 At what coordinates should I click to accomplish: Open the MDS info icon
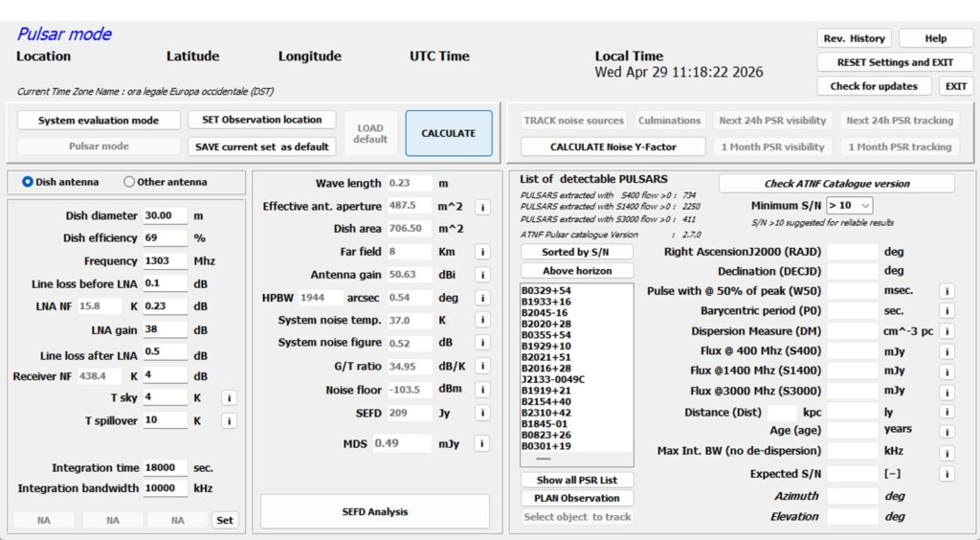click(481, 443)
